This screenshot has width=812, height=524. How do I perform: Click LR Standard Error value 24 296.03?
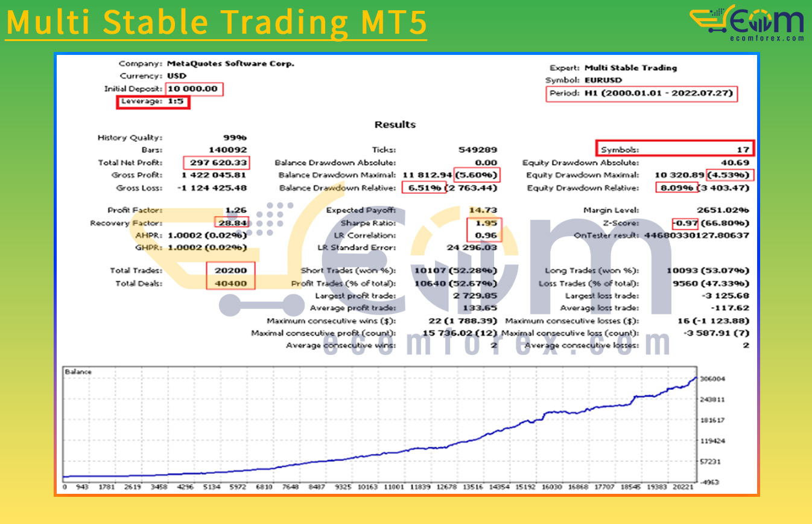pos(474,248)
